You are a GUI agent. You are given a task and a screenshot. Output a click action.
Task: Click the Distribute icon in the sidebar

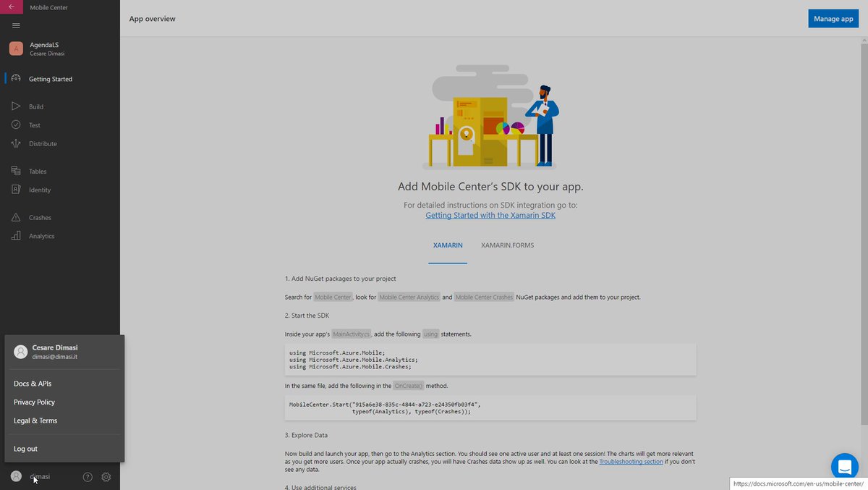point(16,143)
